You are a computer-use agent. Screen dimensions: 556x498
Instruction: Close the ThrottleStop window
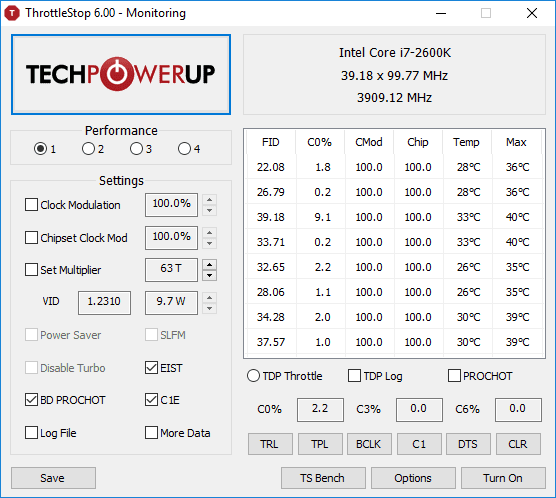click(532, 13)
